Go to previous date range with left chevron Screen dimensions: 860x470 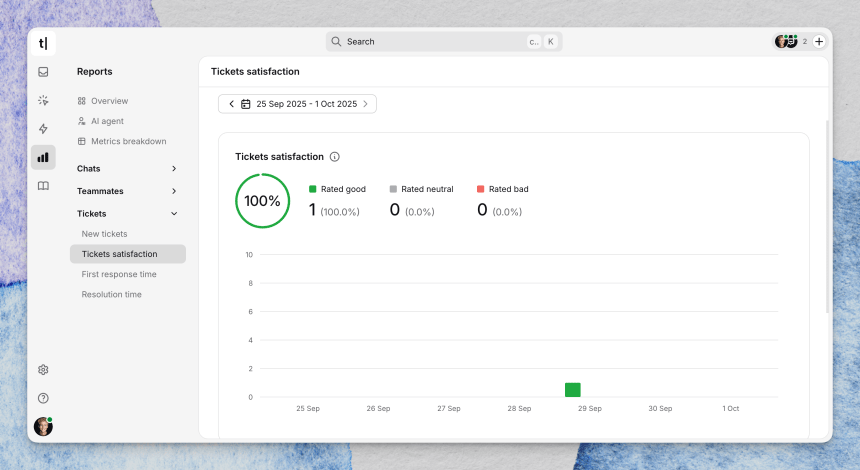click(x=231, y=104)
